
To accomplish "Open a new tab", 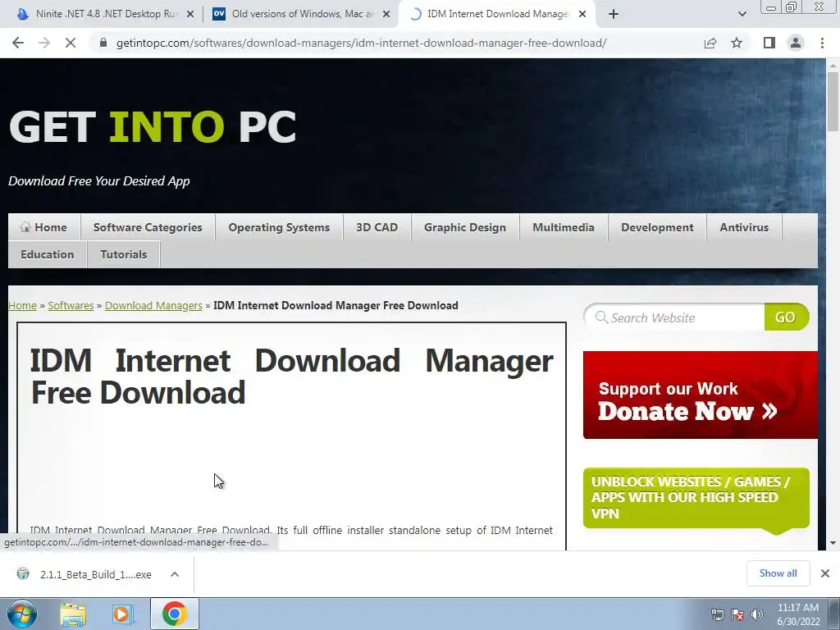I will click(614, 14).
